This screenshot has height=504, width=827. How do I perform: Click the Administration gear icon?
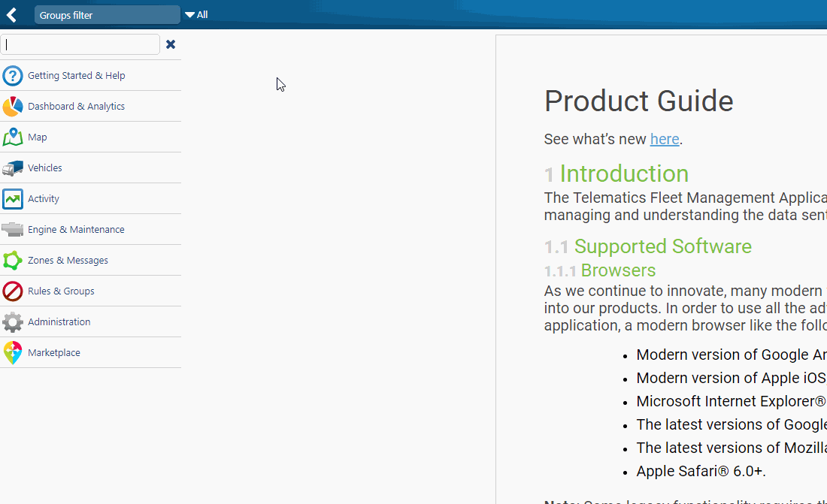click(x=13, y=322)
